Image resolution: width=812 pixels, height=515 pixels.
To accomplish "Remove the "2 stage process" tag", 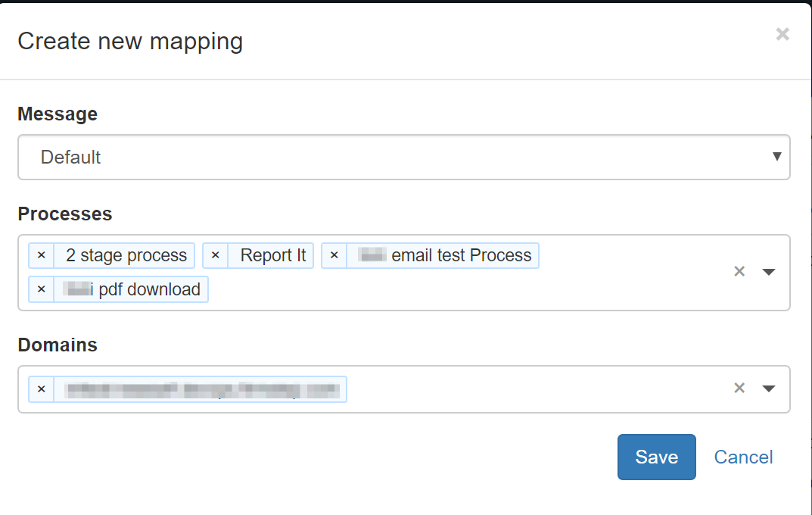I will click(42, 255).
